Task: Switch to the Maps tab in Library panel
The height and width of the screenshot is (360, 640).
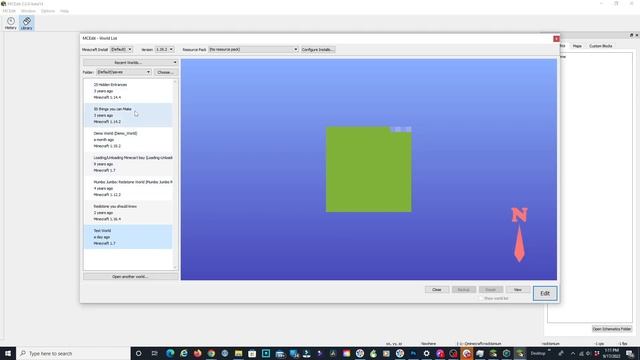Action: tap(577, 46)
